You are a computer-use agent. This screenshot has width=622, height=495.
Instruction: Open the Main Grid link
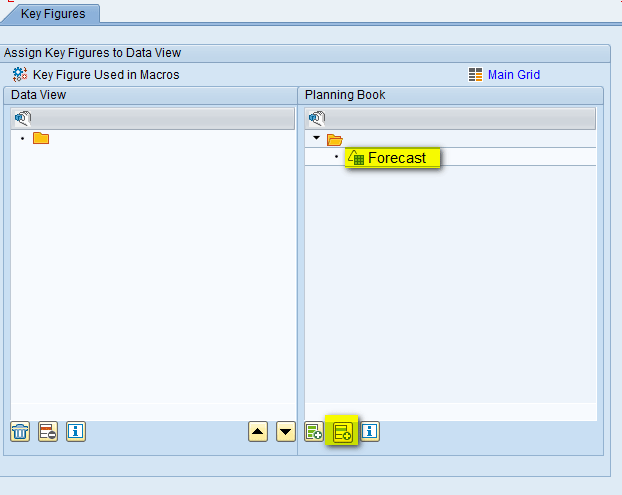point(513,74)
